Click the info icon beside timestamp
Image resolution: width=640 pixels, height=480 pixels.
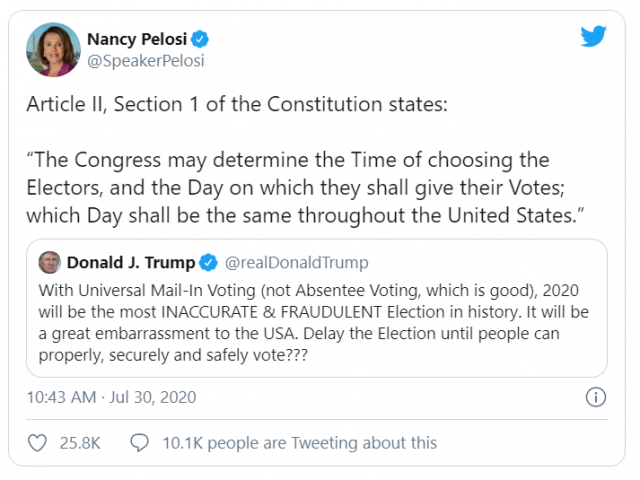point(594,397)
